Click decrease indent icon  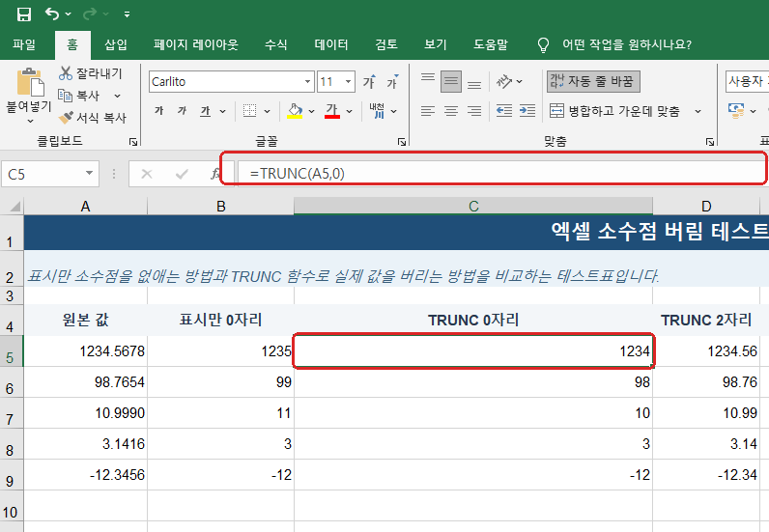[503, 111]
